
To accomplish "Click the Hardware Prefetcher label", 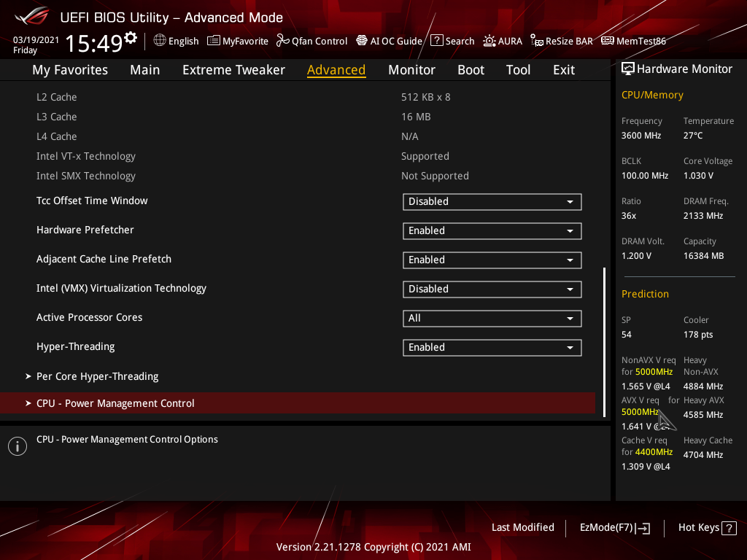I will (85, 230).
